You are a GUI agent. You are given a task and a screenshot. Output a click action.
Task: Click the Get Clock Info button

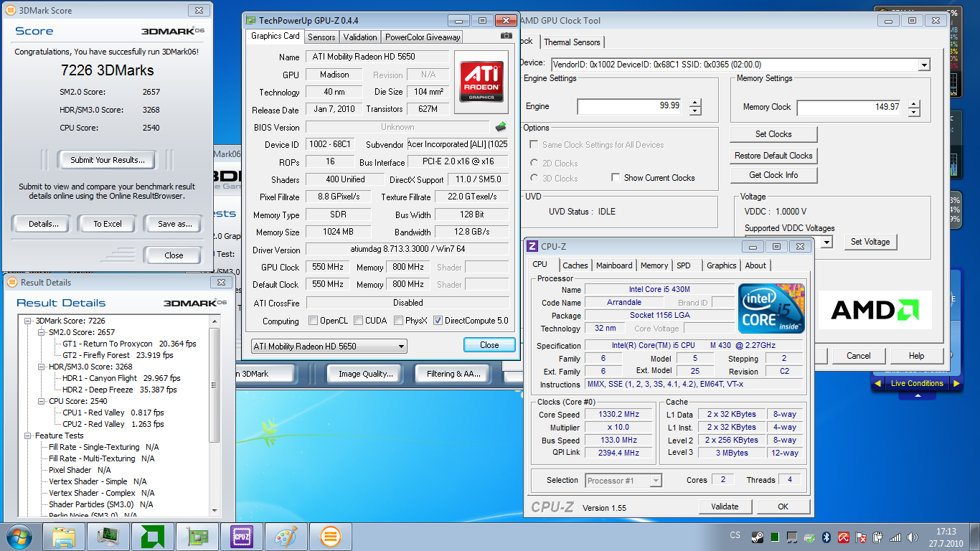(x=773, y=175)
